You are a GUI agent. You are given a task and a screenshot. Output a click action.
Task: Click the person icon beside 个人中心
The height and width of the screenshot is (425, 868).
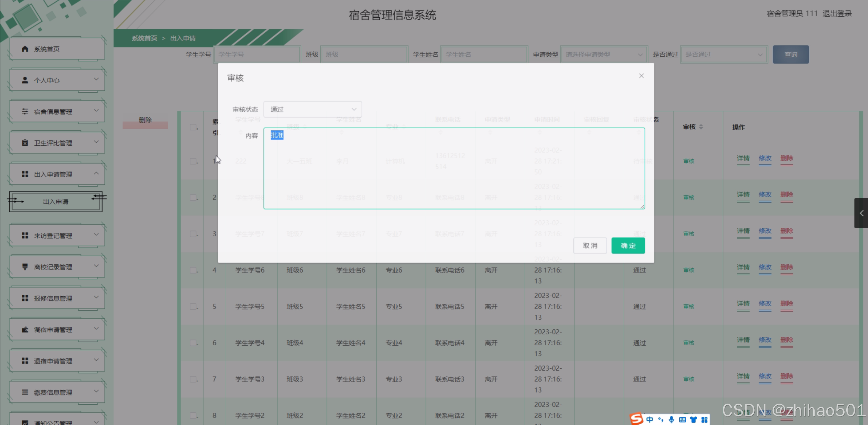click(x=25, y=80)
